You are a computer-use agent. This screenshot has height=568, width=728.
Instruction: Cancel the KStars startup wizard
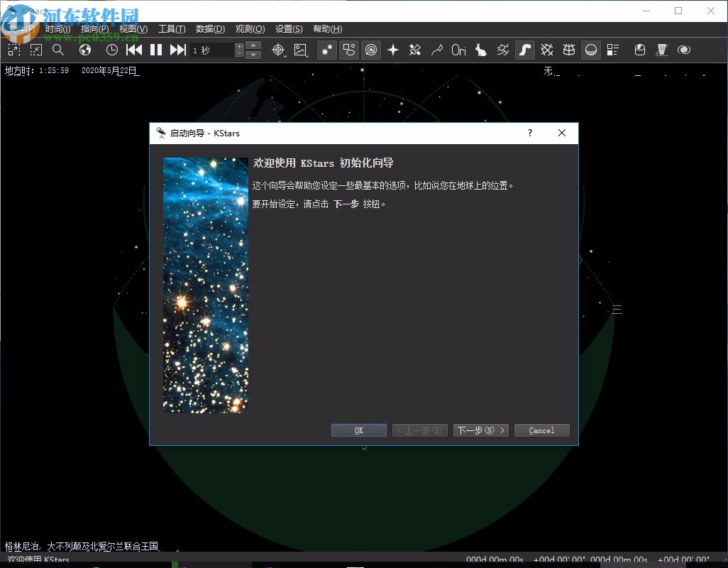coord(541,430)
